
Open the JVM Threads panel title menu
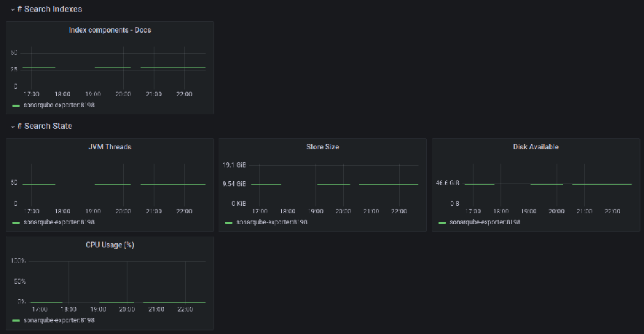pyautogui.click(x=110, y=147)
